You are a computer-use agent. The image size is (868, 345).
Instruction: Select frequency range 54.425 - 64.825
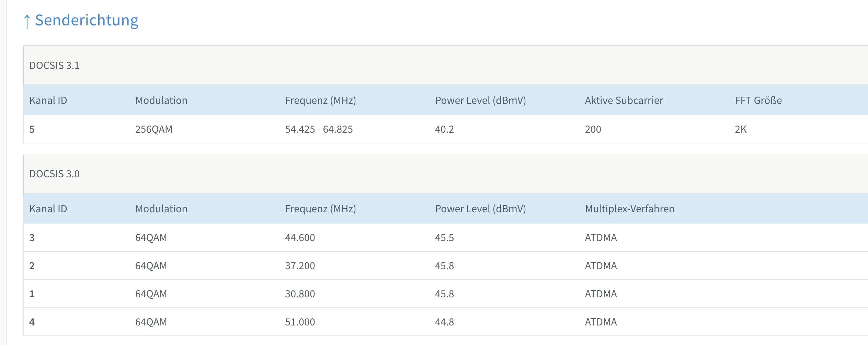click(x=319, y=129)
